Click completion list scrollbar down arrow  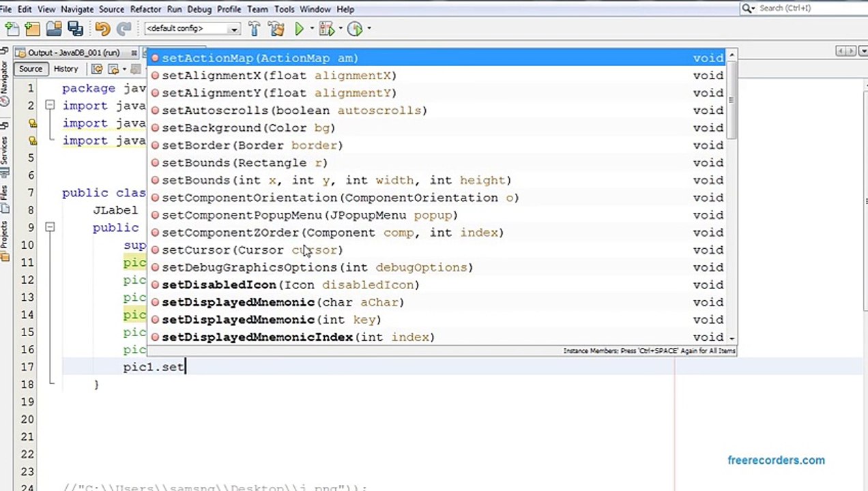[x=732, y=338]
